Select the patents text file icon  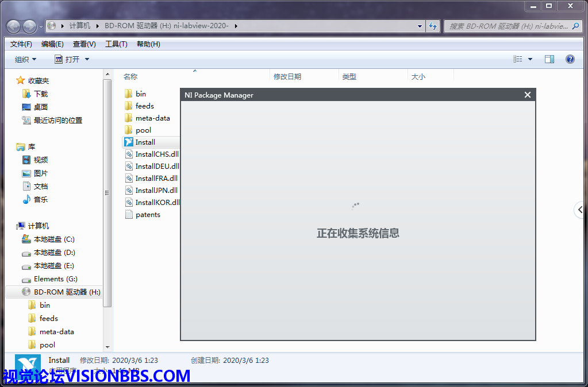pos(129,215)
